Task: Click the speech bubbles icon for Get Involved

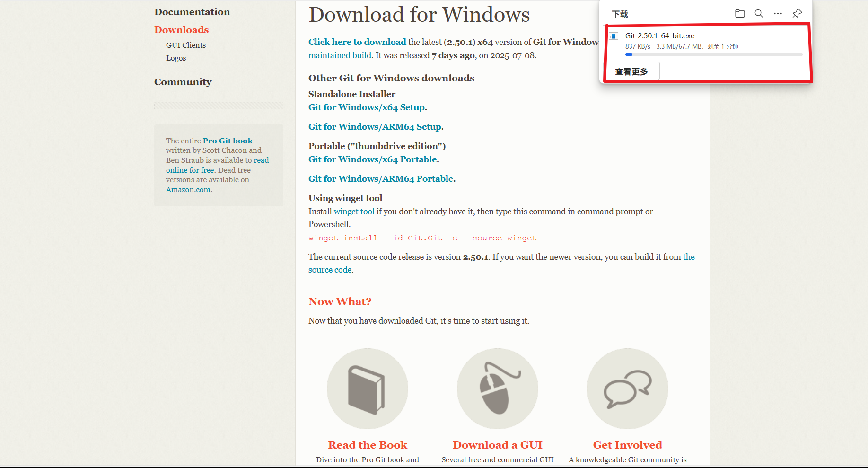Action: 627,389
